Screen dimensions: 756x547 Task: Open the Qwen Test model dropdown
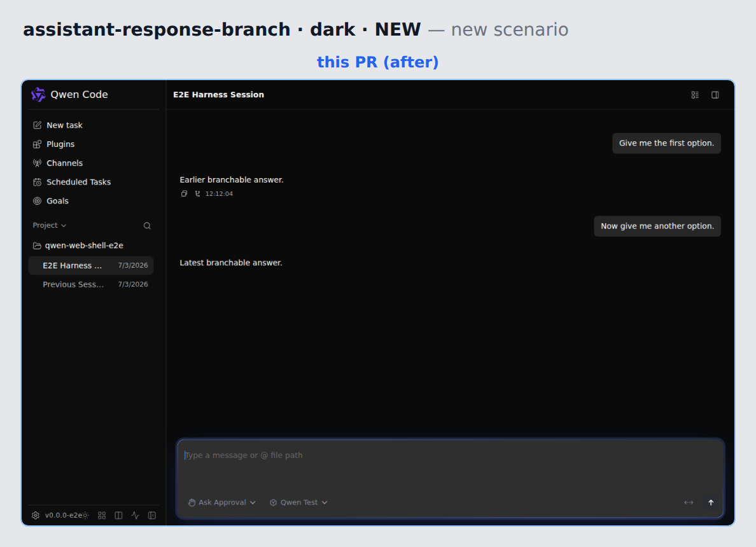coord(299,502)
